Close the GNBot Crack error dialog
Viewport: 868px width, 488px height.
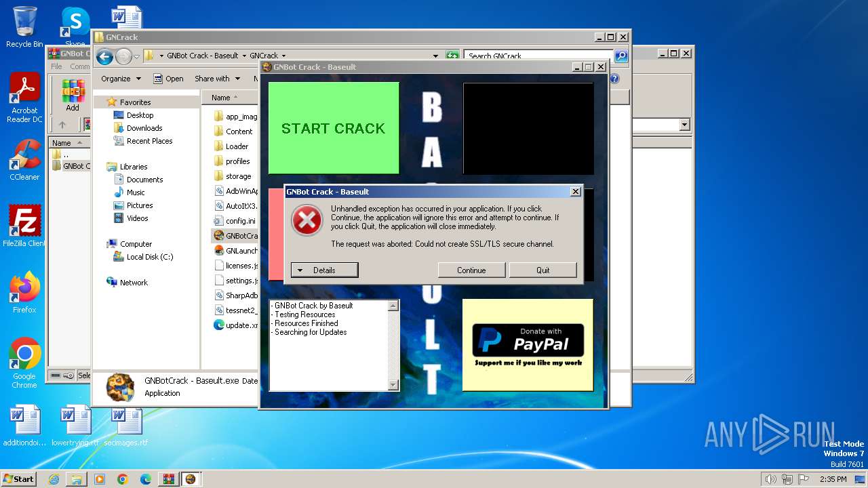[x=576, y=192]
